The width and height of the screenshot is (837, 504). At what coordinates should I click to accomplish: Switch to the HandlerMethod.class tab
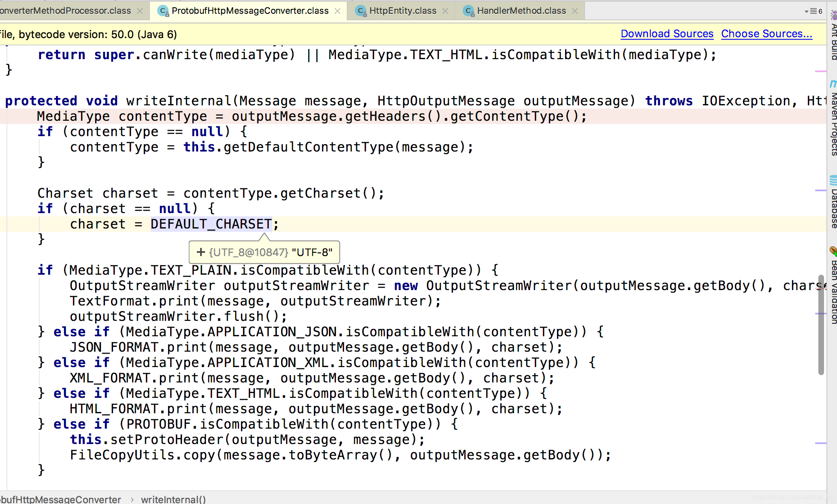coord(521,11)
